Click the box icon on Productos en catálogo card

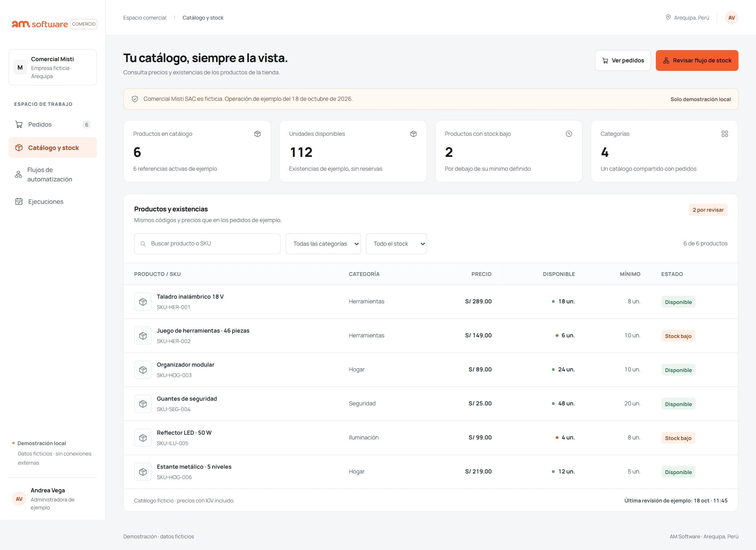coord(257,134)
